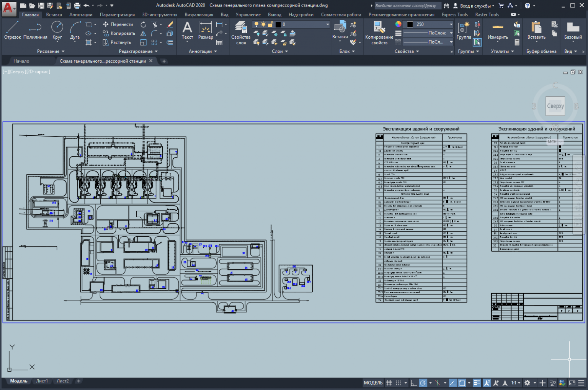Open the layer name dropdown
The image size is (588, 390).
click(x=327, y=24)
